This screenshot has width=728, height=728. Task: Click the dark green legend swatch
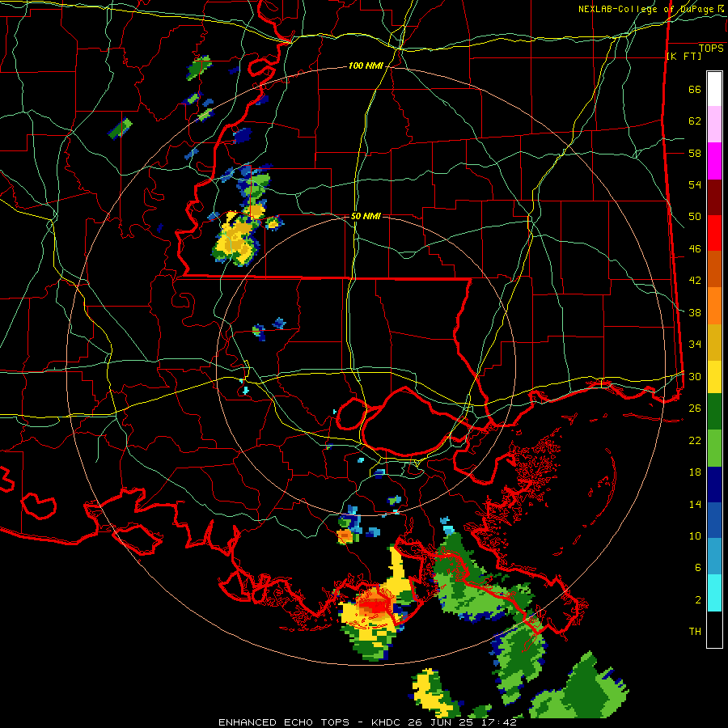[714, 412]
